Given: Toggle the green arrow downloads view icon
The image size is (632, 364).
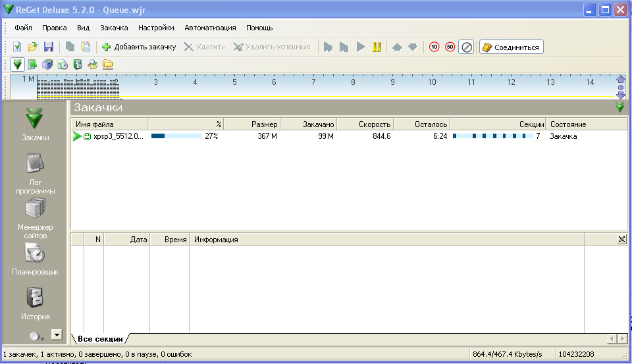Looking at the screenshot, I should [17, 65].
